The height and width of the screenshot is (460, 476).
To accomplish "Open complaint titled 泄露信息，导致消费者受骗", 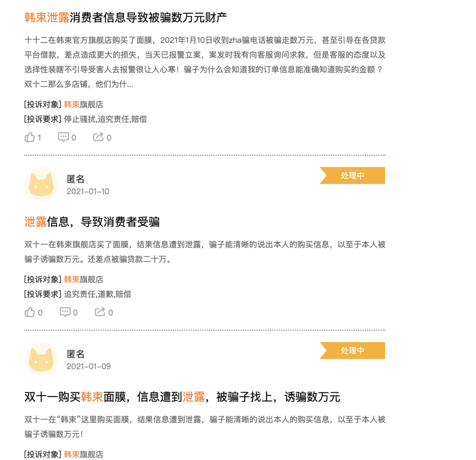I will 92,222.
